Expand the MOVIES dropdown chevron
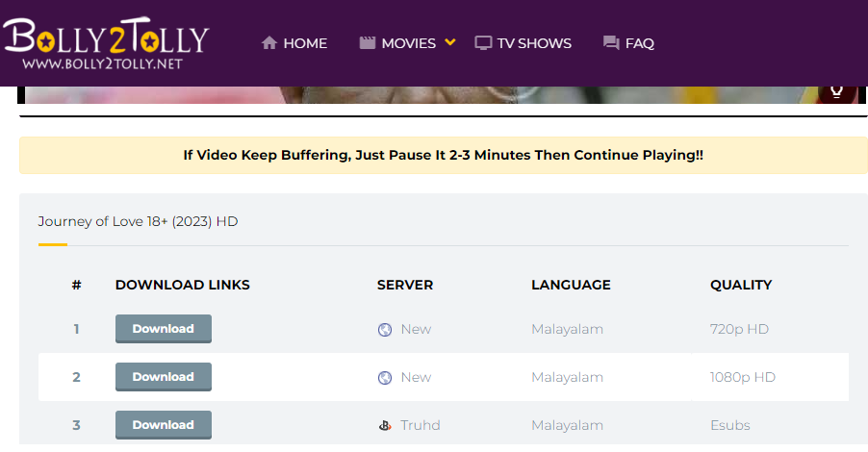This screenshot has width=868, height=452. (x=449, y=42)
